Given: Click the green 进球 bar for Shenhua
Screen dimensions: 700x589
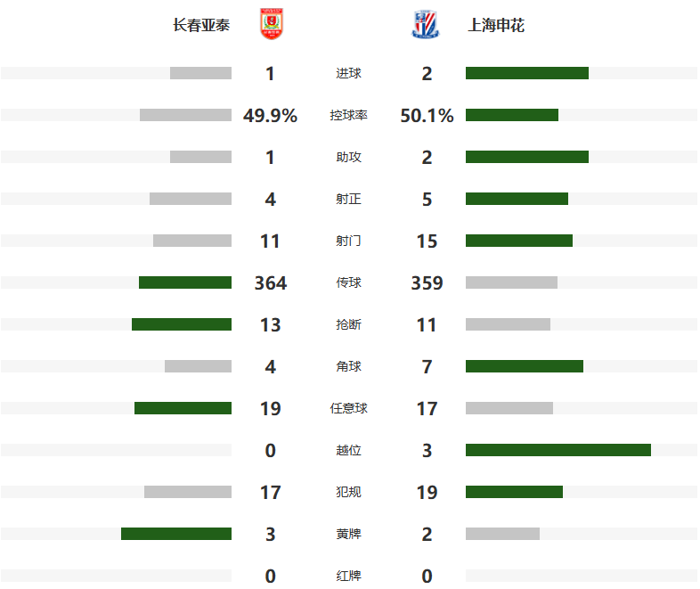Looking at the screenshot, I should [x=527, y=73].
